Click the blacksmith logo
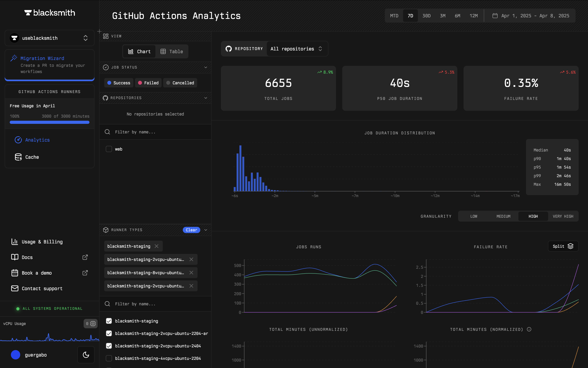 tap(50, 13)
